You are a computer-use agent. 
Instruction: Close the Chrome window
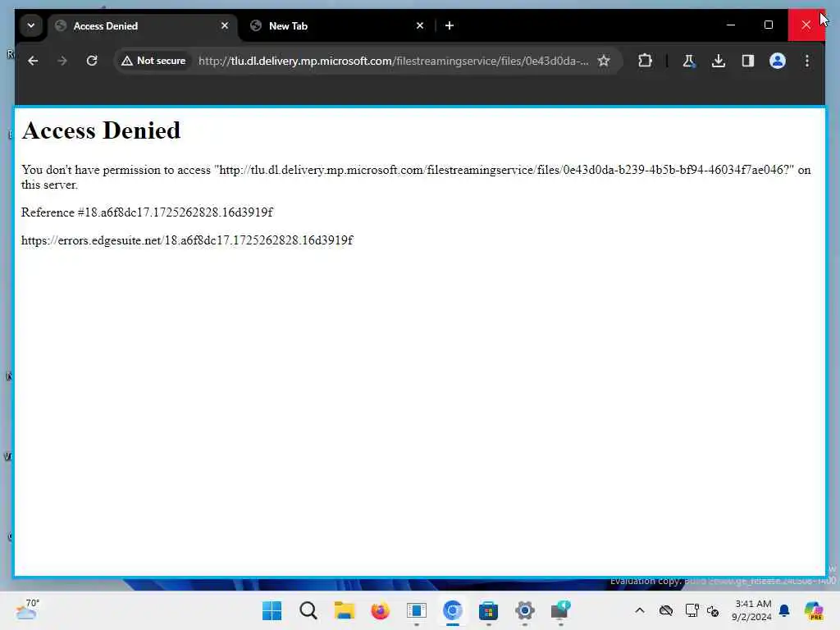click(806, 25)
